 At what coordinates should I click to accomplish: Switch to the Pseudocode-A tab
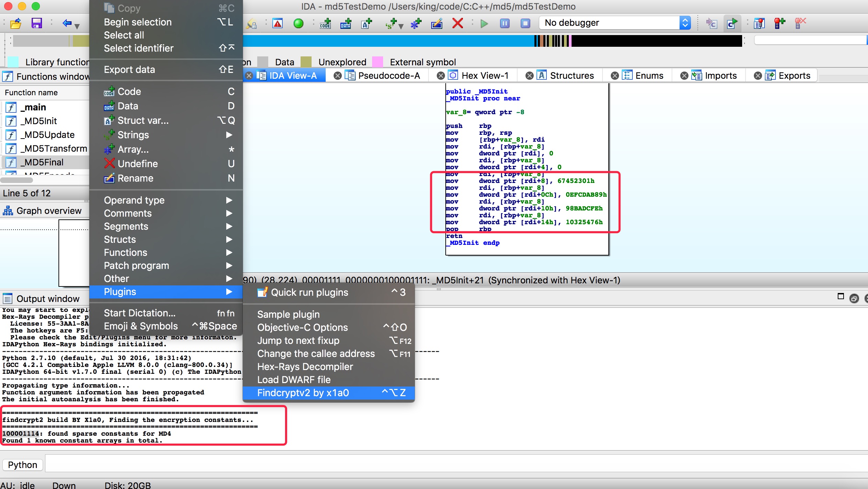[389, 76]
